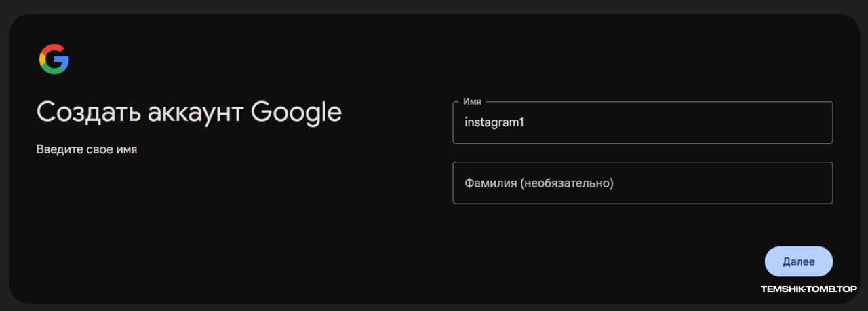Click the red part of Google logo

coord(50,48)
